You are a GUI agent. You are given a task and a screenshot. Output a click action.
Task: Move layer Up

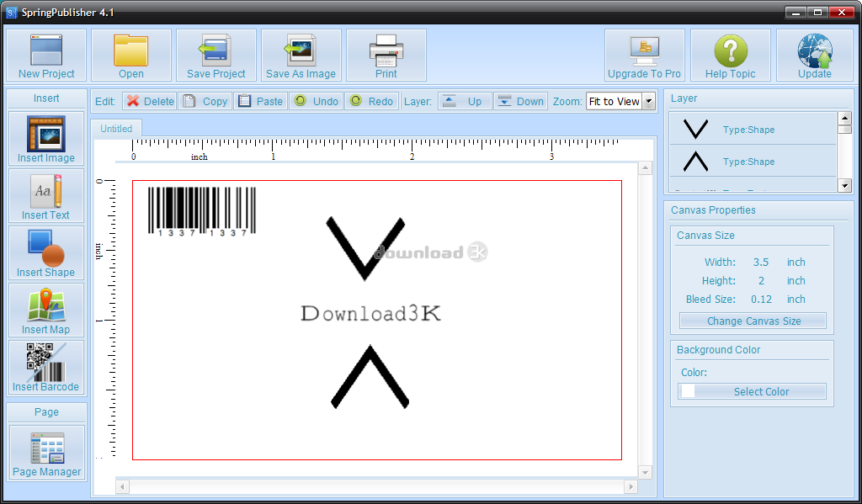tap(465, 101)
